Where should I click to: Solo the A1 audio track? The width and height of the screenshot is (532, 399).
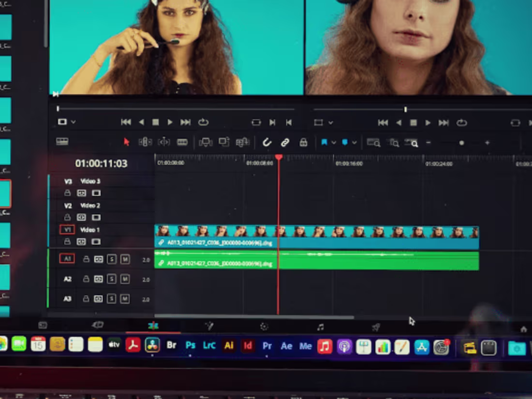(112, 260)
